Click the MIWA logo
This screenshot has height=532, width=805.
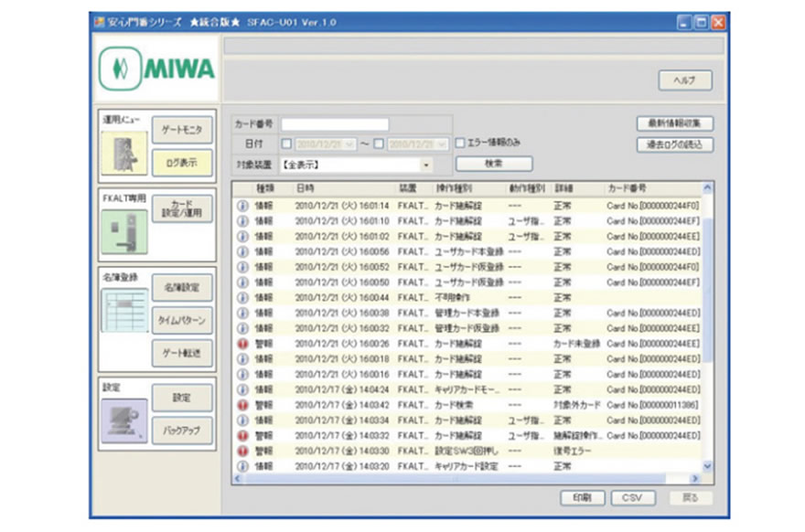point(156,69)
